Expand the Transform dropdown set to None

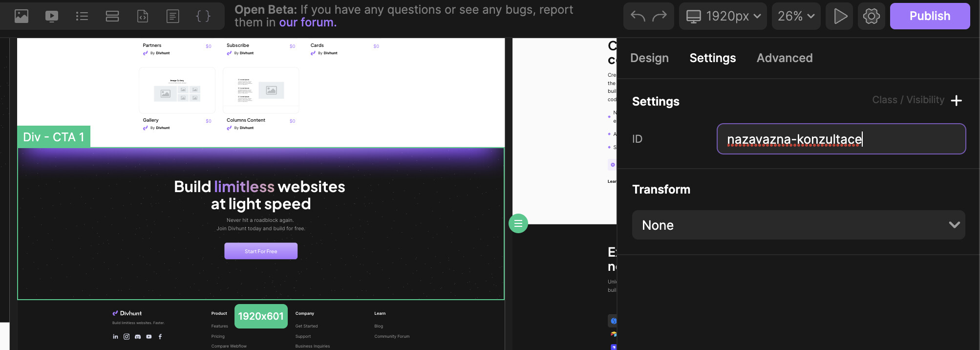[x=798, y=225]
